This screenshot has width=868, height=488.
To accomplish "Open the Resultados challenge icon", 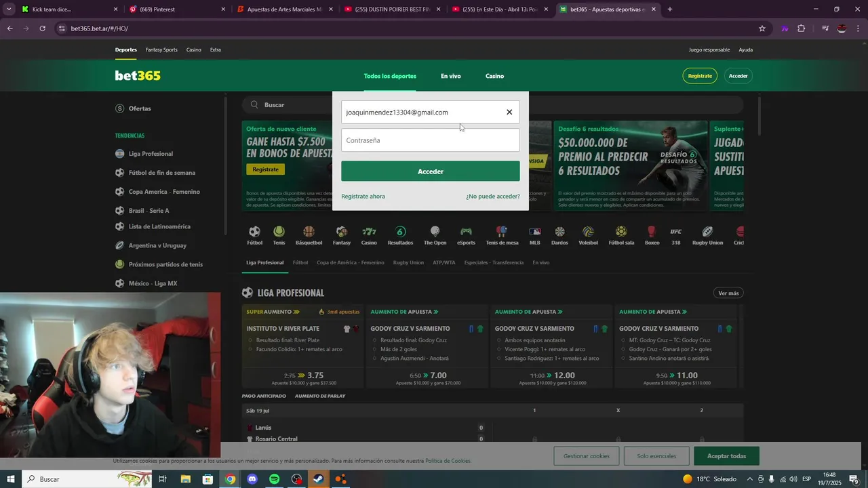I will 400,235.
